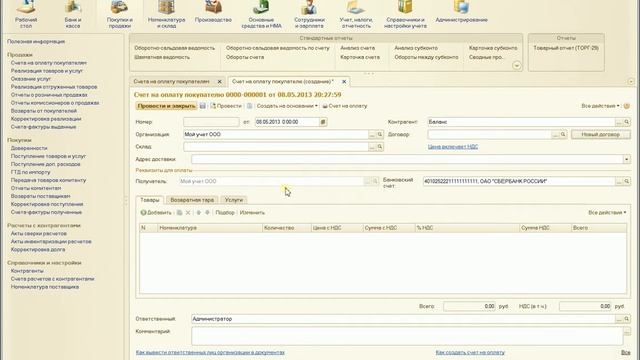Open the Администрирование section
The height and width of the screenshot is (360, 640).
click(x=461, y=12)
